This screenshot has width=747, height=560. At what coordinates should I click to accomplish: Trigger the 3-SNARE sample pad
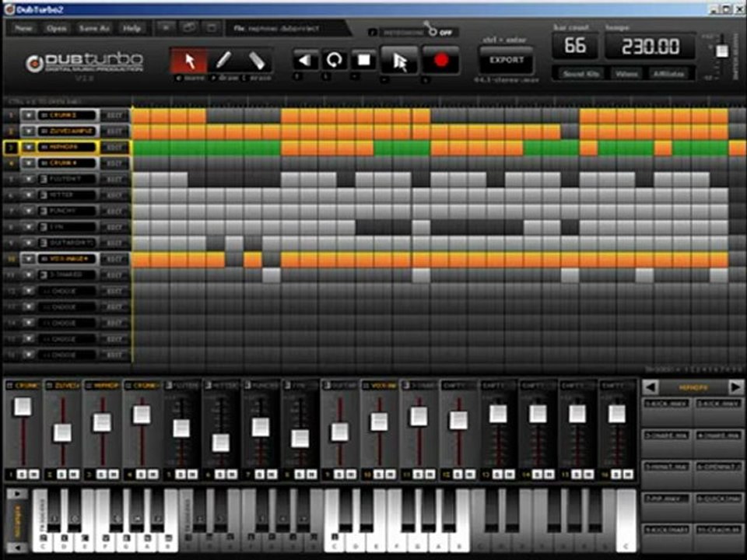(667, 443)
